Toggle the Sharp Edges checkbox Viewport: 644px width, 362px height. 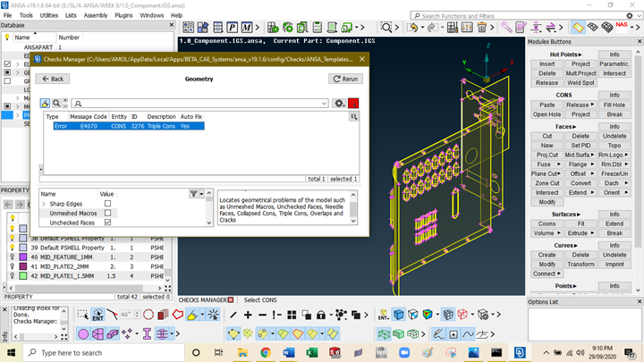click(x=107, y=204)
